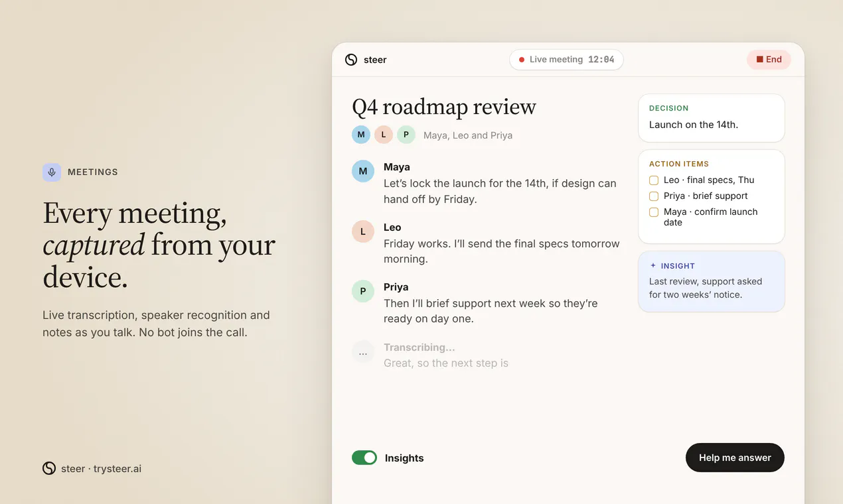Click the steer logo in the app header
This screenshot has width=843, height=504.
click(x=351, y=60)
